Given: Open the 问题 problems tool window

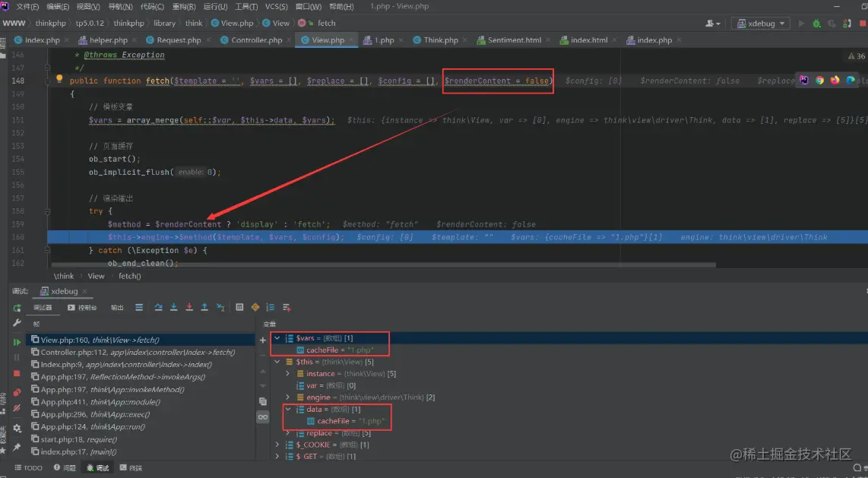Looking at the screenshot, I should point(65,468).
